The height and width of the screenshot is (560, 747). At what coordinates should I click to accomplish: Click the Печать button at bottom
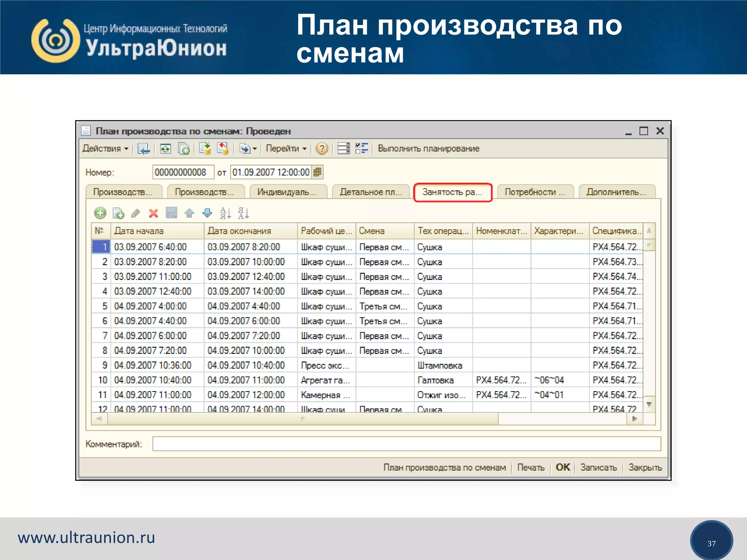pyautogui.click(x=530, y=467)
